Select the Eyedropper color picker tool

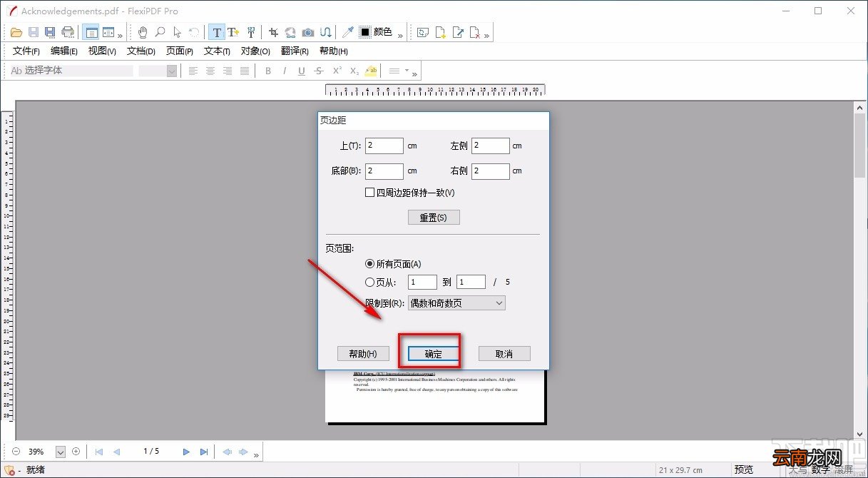tap(347, 32)
